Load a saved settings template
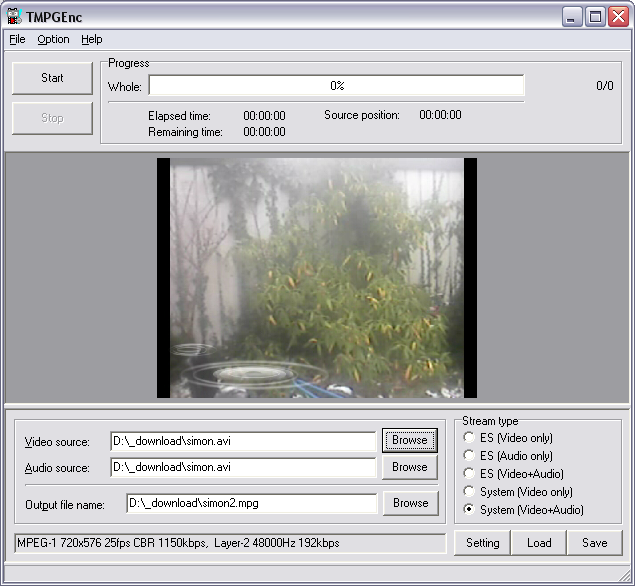635x586 pixels. pos(539,543)
